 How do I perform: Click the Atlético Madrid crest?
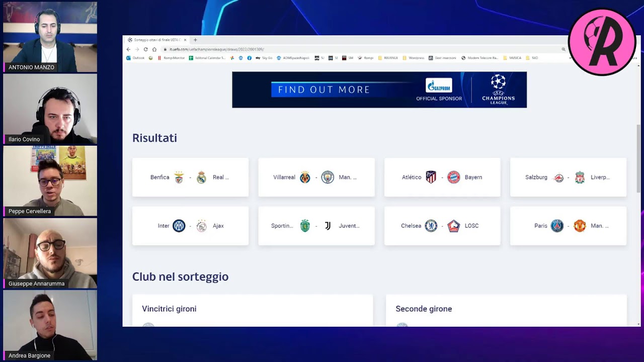(x=431, y=177)
